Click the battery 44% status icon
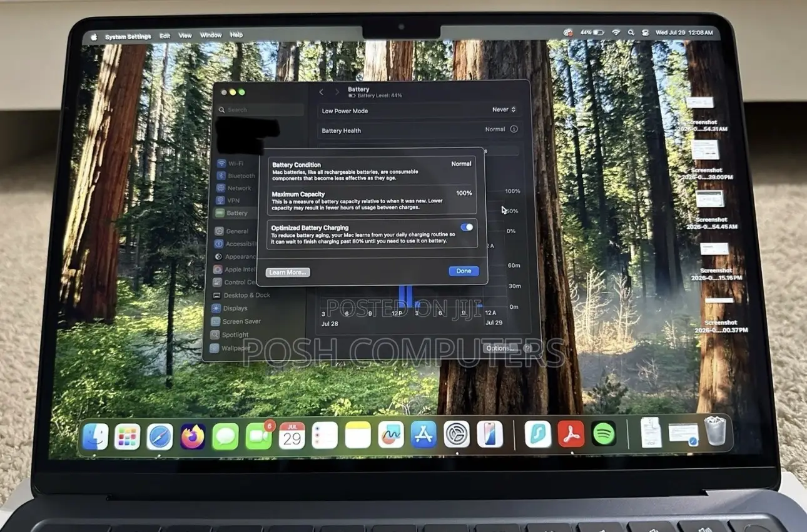Image resolution: width=807 pixels, height=532 pixels. pos(592,33)
